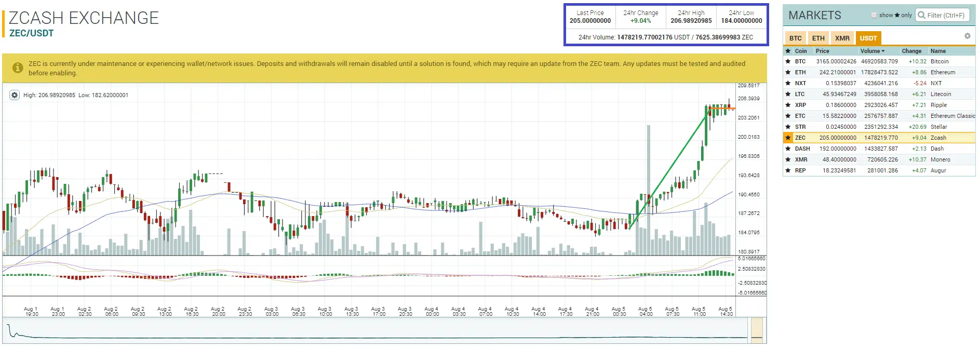This screenshot has height=348, width=980.
Task: Sort markets by Coin column header
Action: 801,51
